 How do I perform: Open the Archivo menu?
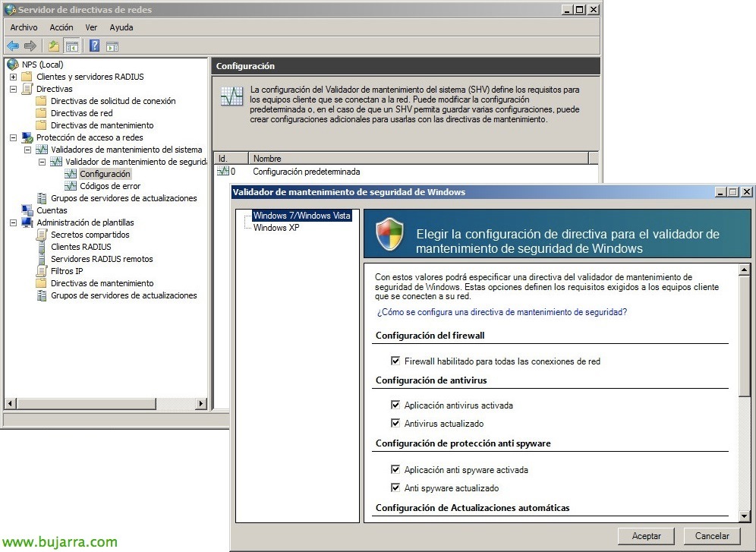[x=24, y=27]
